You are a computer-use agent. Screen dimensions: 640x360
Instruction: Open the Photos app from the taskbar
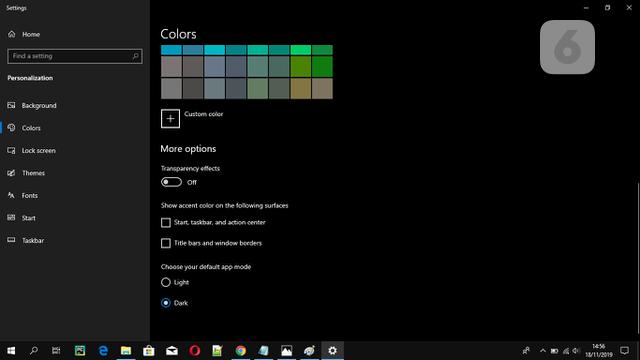coord(287,351)
